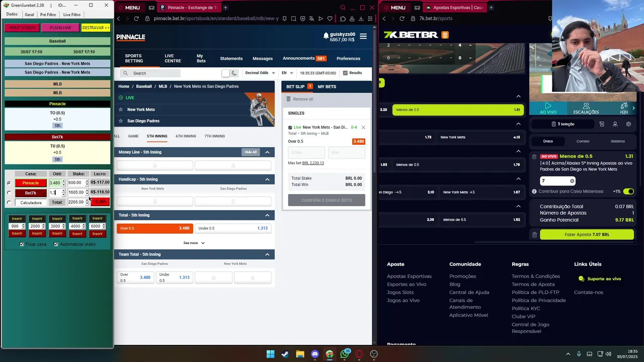Viewport: 644px width, 362px height.
Task: Go back in the Pinnacle browser window
Action: [x=119, y=19]
